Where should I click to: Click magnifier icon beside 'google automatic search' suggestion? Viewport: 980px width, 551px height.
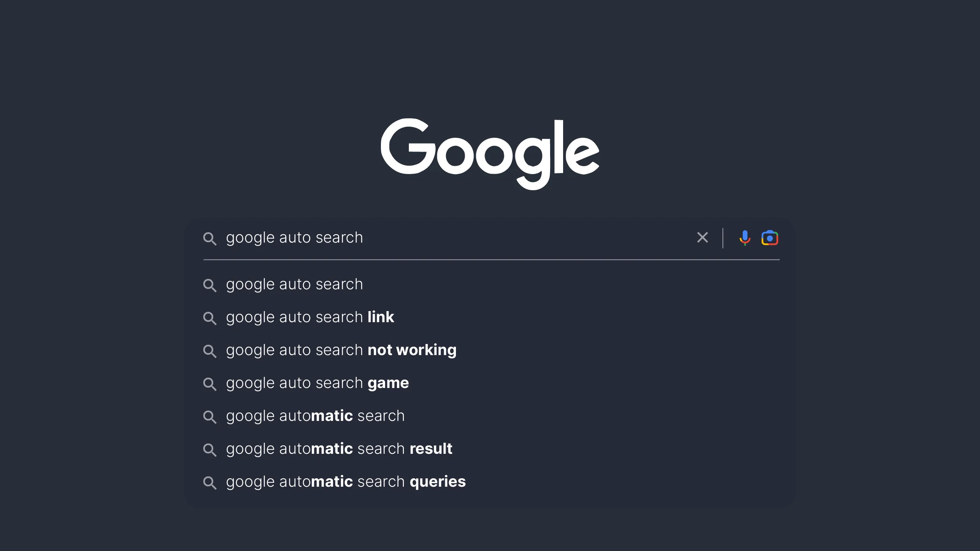(x=210, y=417)
